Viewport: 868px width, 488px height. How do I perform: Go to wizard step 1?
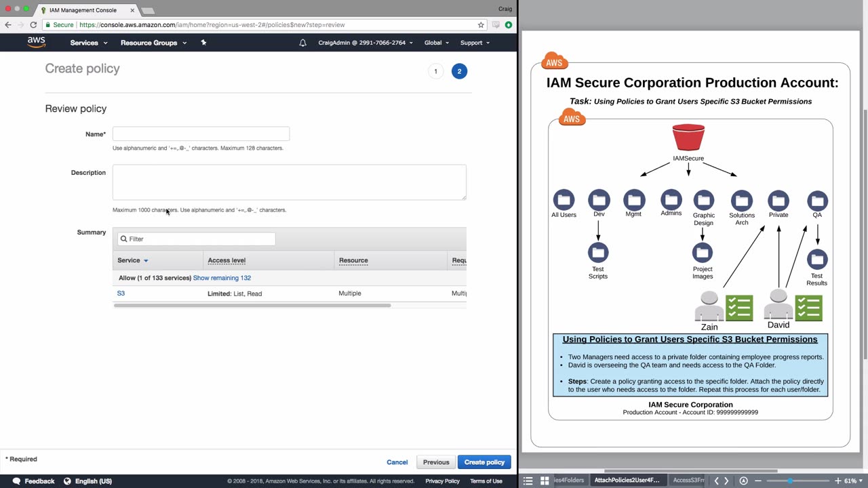coord(436,71)
